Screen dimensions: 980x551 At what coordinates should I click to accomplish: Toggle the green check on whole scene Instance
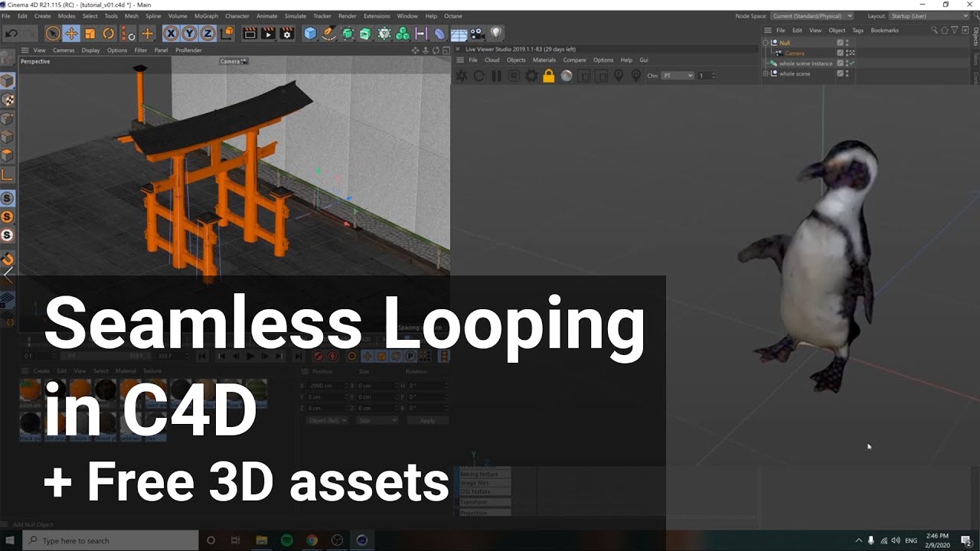coord(852,64)
